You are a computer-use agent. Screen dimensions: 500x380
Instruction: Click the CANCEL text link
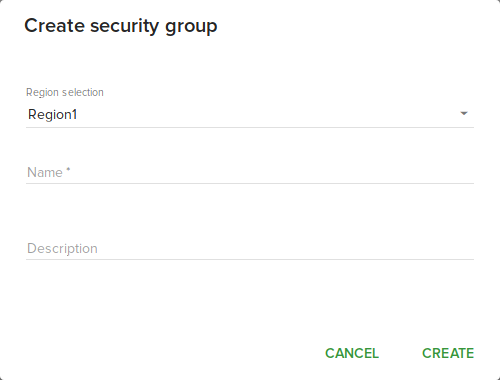point(352,353)
